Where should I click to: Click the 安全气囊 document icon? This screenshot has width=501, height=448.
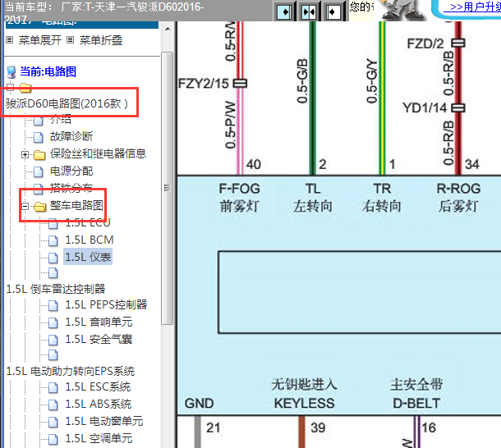click(x=53, y=340)
